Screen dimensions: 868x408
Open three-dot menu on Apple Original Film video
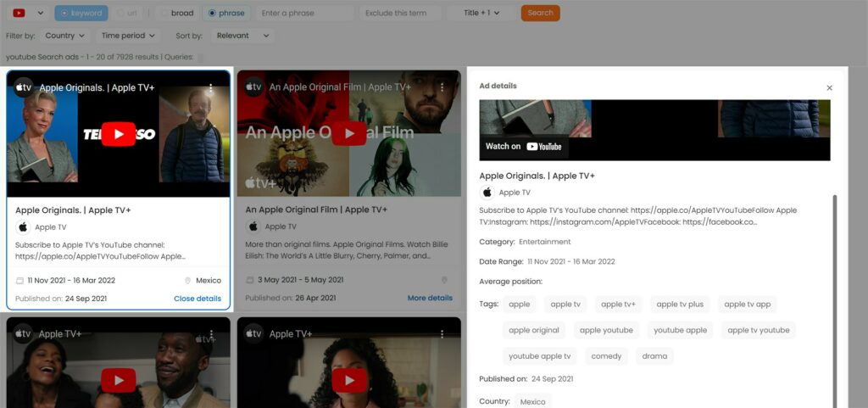442,87
